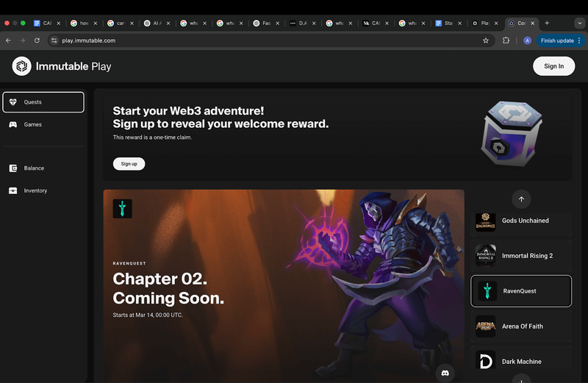Click the Finish update button
Viewport: 588px width, 383px height.
click(560, 40)
